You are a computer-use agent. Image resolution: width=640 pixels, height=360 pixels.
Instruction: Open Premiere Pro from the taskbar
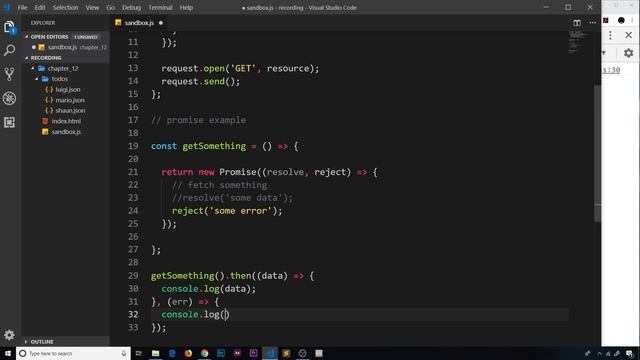pos(253,353)
